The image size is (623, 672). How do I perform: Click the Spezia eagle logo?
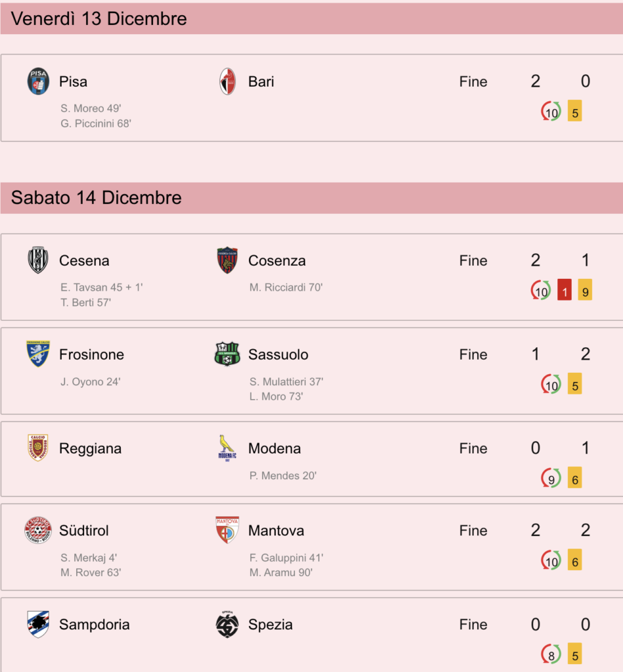coord(227,625)
